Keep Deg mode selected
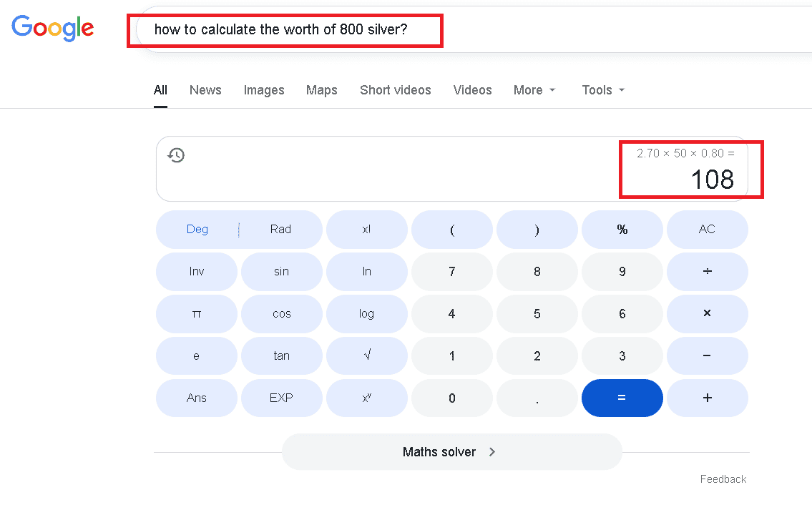 [x=197, y=229]
